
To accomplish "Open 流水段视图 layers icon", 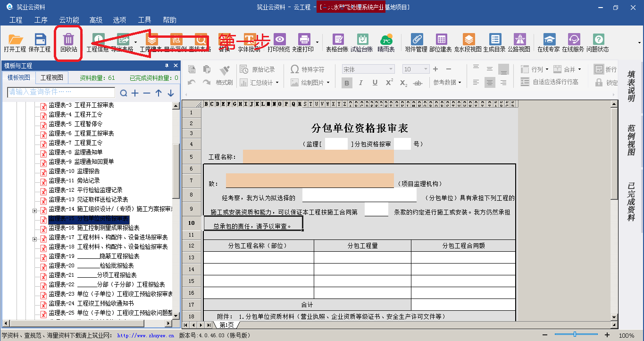I will pyautogui.click(x=468, y=43).
